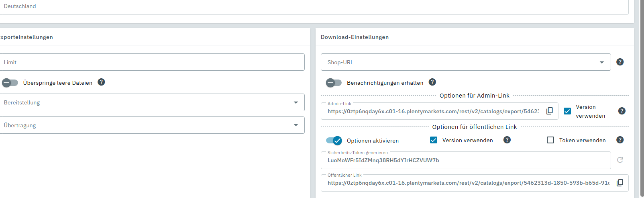The image size is (644, 198).
Task: Turn on Benachrichtigungen erhalten toggle
Action: (x=334, y=83)
